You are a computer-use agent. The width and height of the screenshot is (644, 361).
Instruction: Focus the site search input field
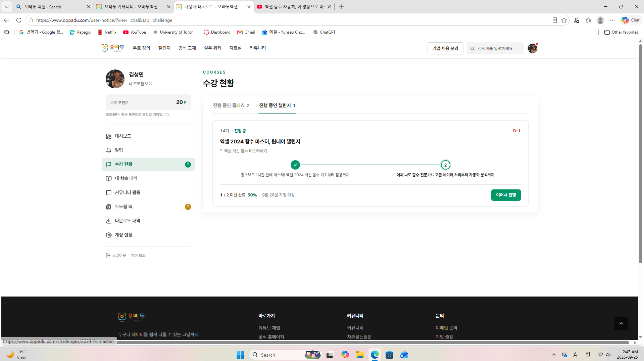click(x=495, y=48)
